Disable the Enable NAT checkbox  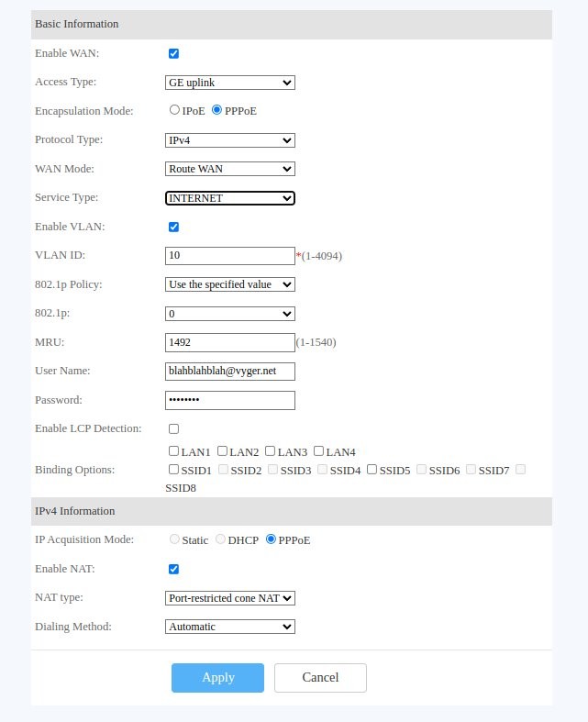[173, 569]
